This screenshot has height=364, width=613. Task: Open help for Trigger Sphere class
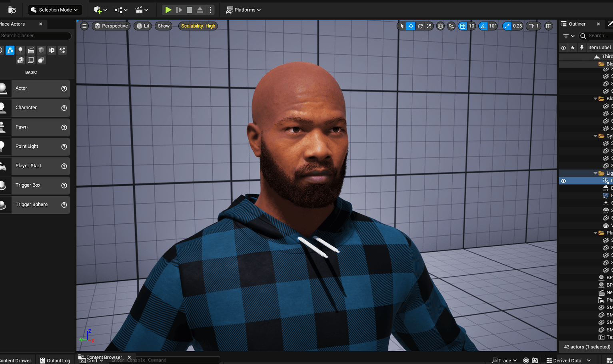click(64, 205)
